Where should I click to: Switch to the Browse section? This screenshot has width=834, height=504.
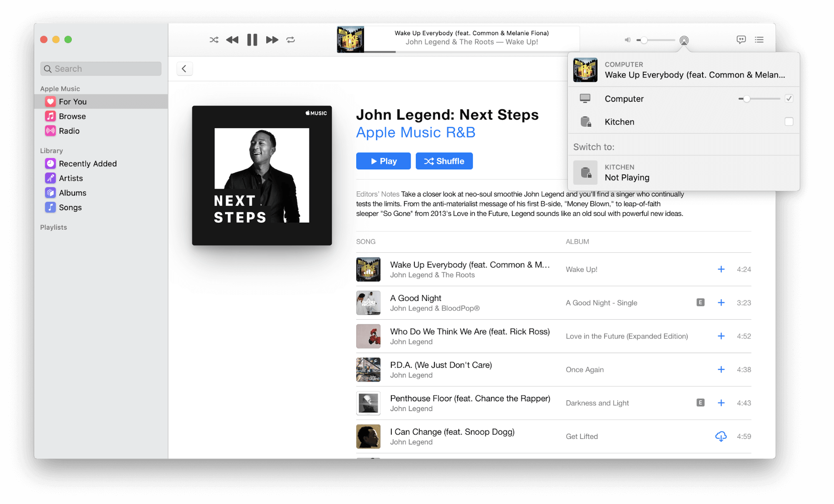tap(72, 116)
